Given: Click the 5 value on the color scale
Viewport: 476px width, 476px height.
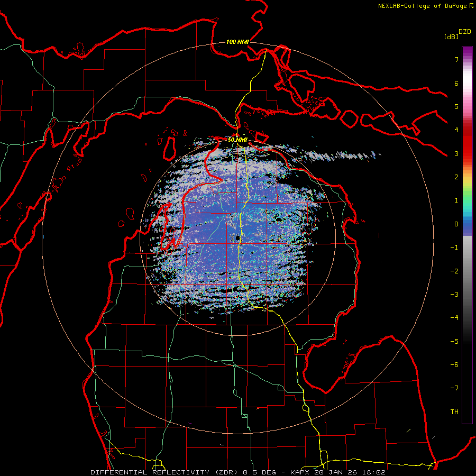Looking at the screenshot, I should pos(456,106).
